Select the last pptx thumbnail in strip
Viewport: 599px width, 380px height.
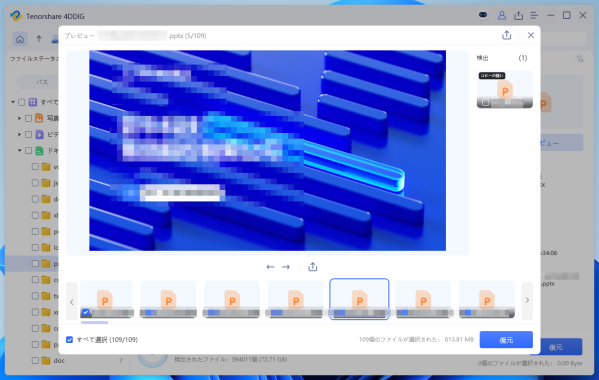pyautogui.click(x=487, y=299)
